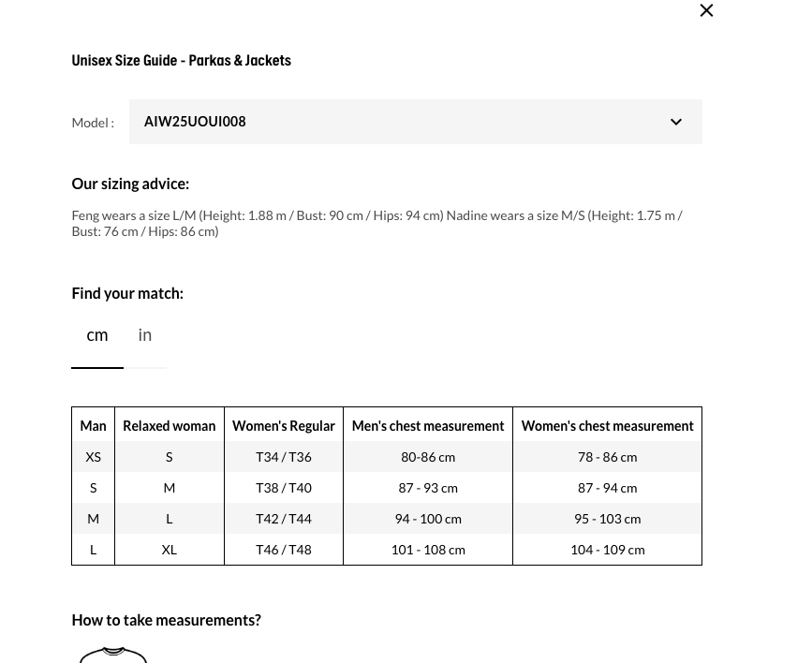
Task: Open the AIW25UOUI008 model dropdown
Action: 415,122
